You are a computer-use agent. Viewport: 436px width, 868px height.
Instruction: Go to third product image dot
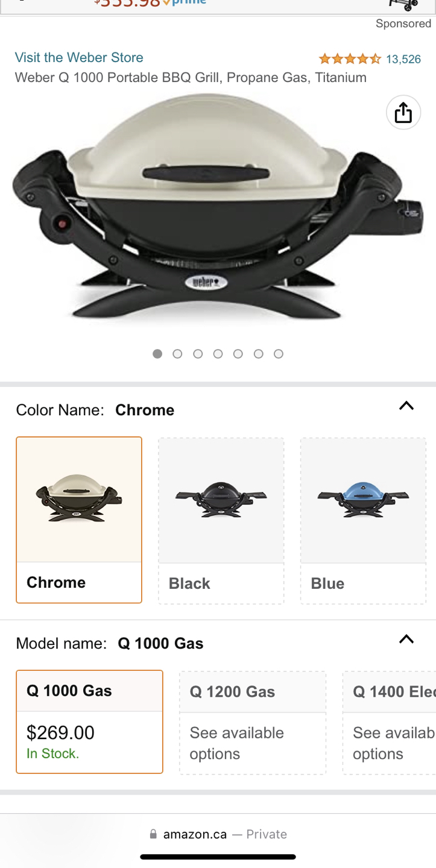pyautogui.click(x=198, y=354)
